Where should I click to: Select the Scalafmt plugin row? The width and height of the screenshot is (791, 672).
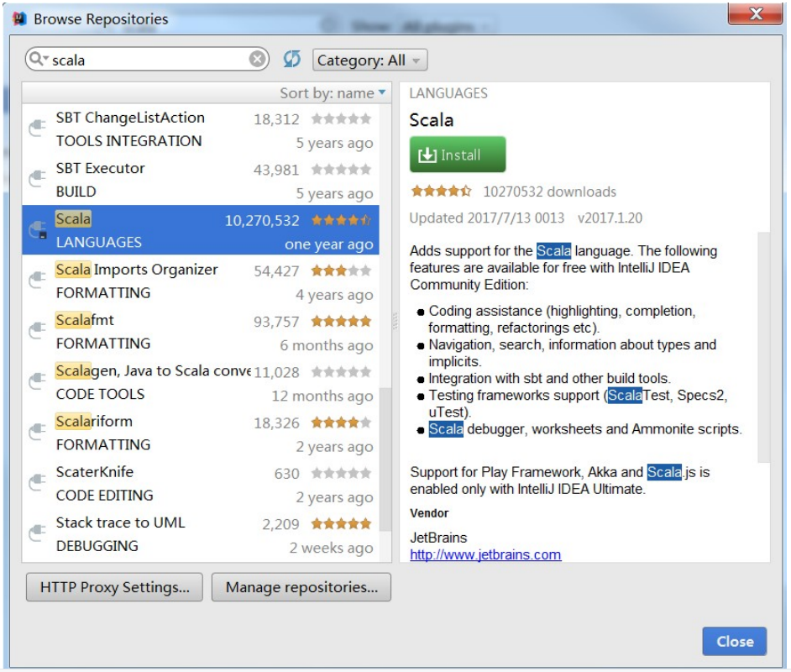201,331
